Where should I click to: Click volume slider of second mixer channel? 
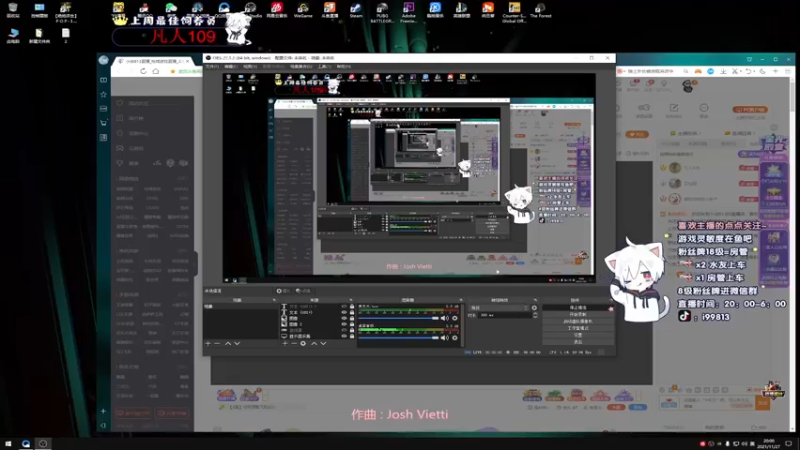(x=399, y=338)
